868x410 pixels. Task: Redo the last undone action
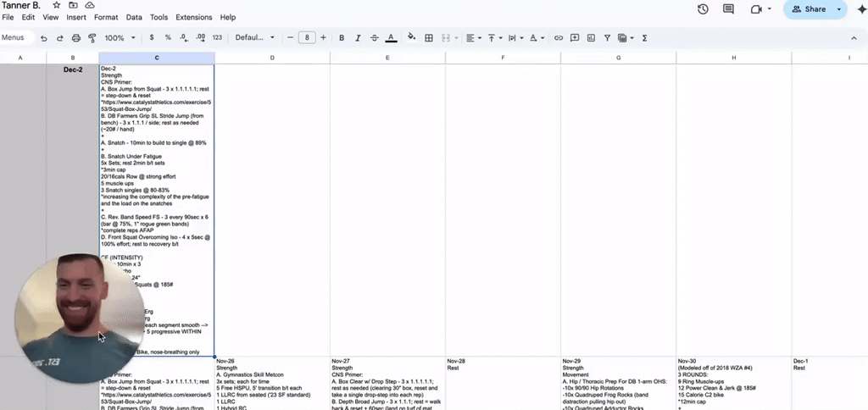tap(60, 37)
